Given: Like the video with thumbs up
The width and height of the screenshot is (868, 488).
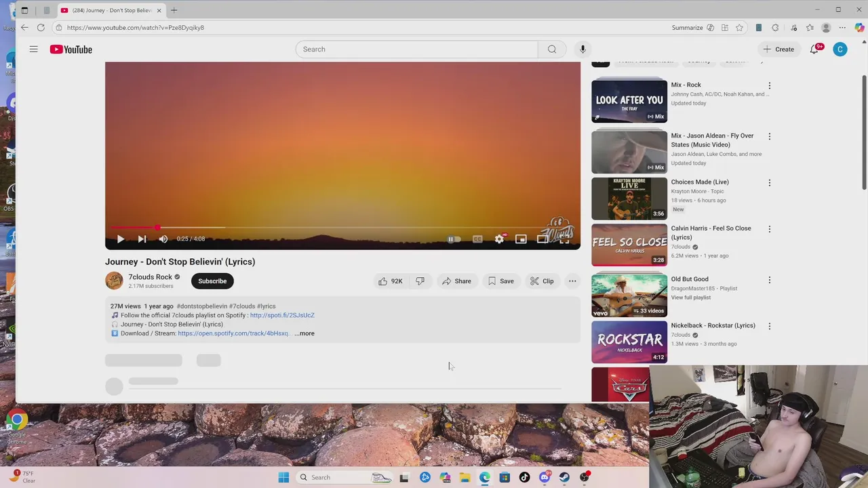Looking at the screenshot, I should [x=391, y=281].
